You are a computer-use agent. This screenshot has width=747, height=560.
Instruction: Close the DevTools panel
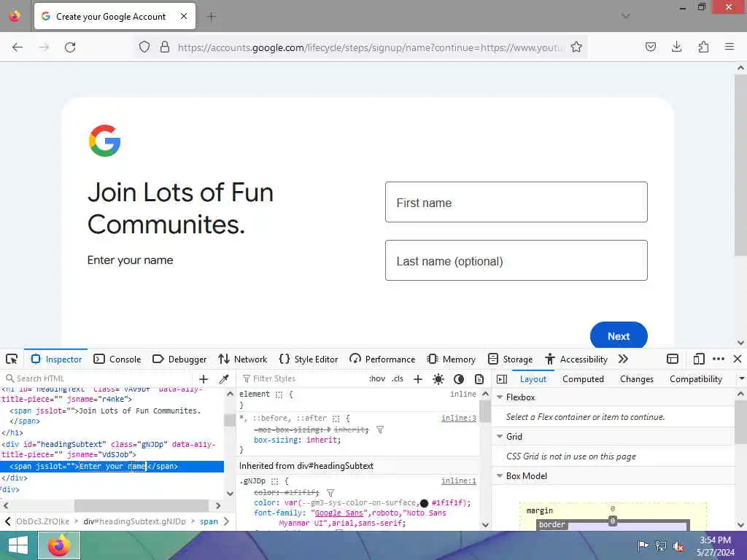coord(737,359)
